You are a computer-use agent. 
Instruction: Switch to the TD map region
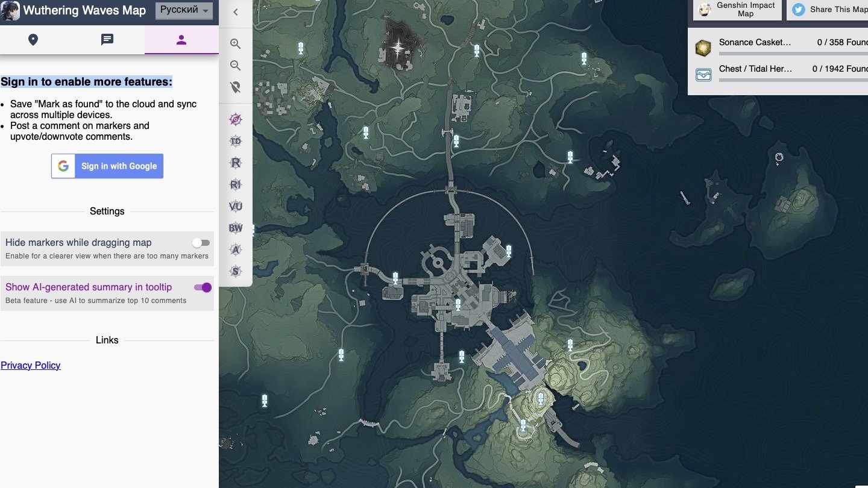(x=236, y=141)
